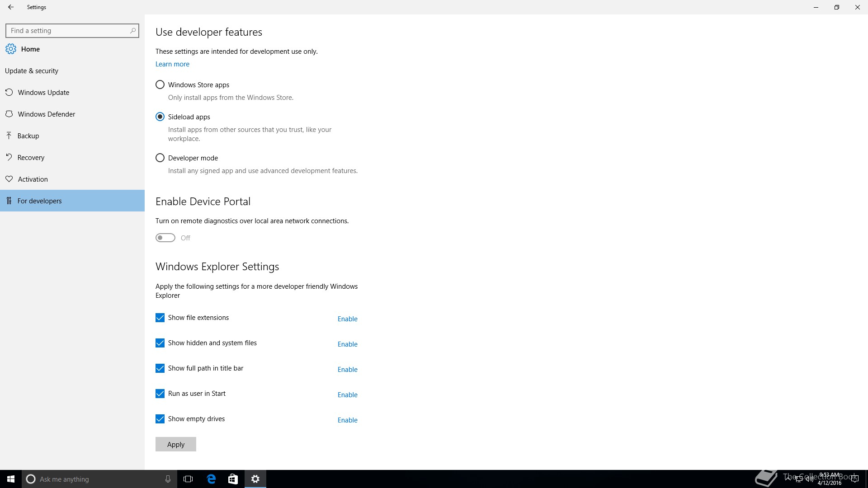This screenshot has height=488, width=868.
Task: Open the Windows Start button
Action: point(11,479)
